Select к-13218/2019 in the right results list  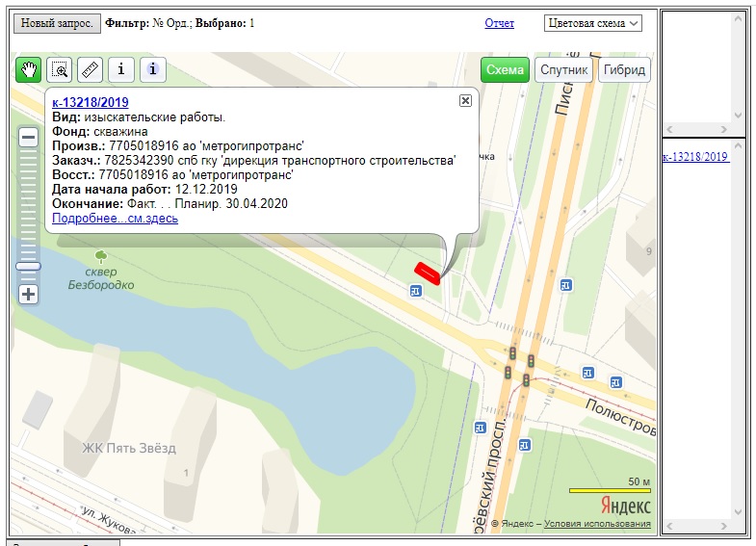694,156
